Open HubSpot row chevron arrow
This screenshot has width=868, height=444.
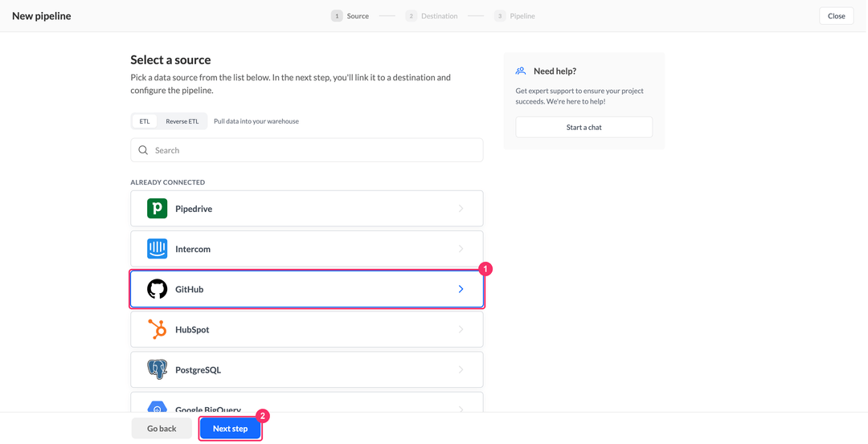(461, 329)
